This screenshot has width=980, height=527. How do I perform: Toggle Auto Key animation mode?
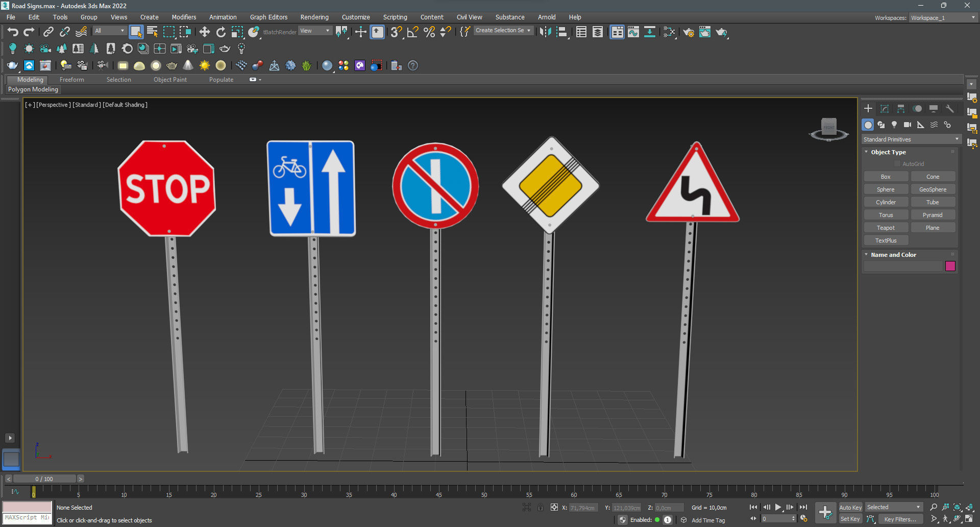click(850, 507)
